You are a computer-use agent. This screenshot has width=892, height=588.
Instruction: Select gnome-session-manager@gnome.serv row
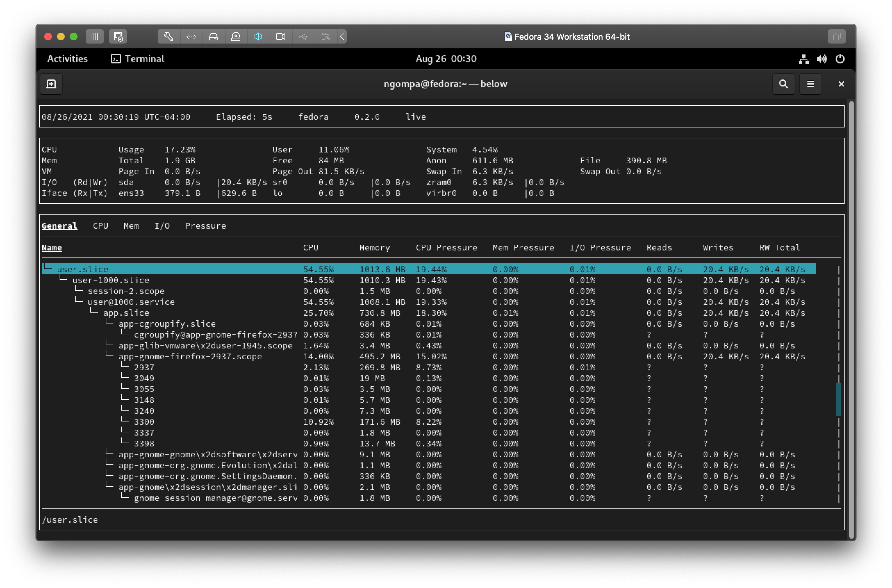click(428, 498)
